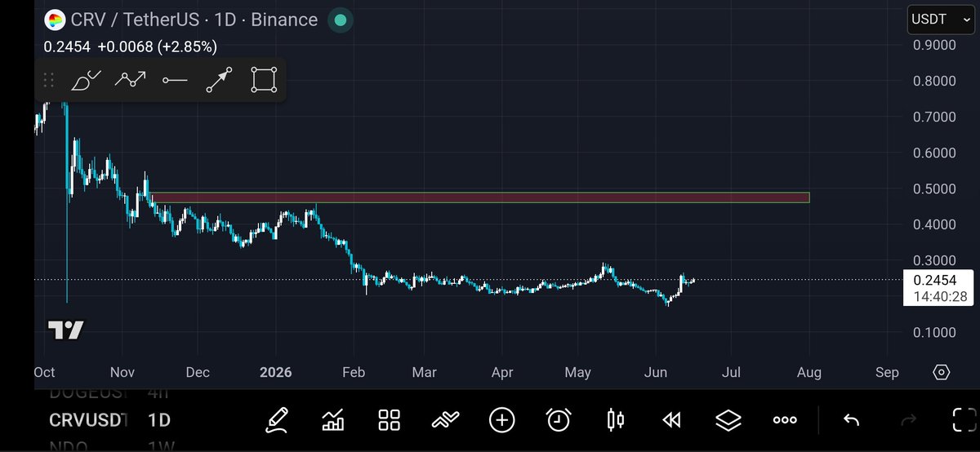Click the green market status indicator
980x452 pixels.
(341, 20)
